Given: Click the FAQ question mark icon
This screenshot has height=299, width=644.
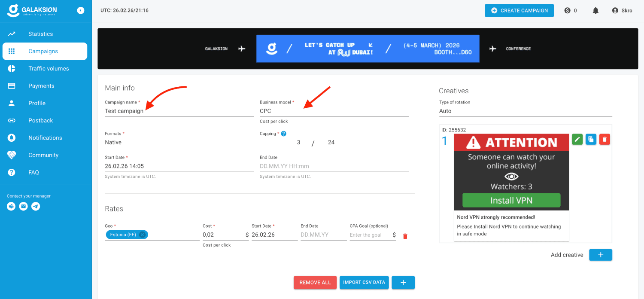Looking at the screenshot, I should tap(12, 172).
